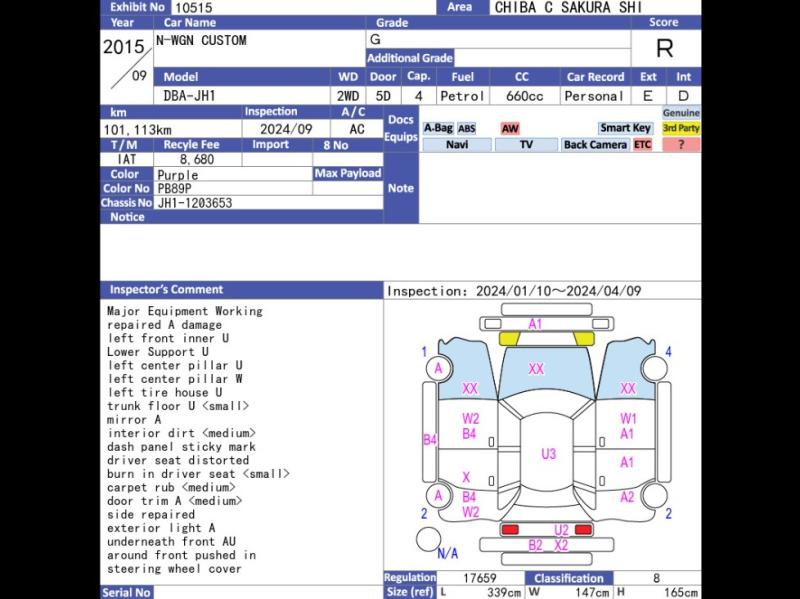
Task: Click the ETC equipment badge
Action: coord(642,145)
